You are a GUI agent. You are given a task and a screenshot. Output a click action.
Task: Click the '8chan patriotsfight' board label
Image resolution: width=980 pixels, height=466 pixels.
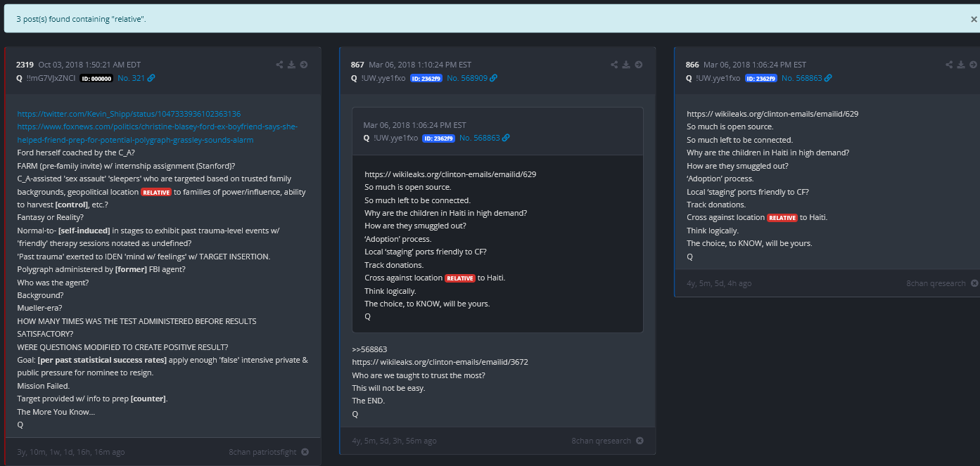tap(262, 452)
